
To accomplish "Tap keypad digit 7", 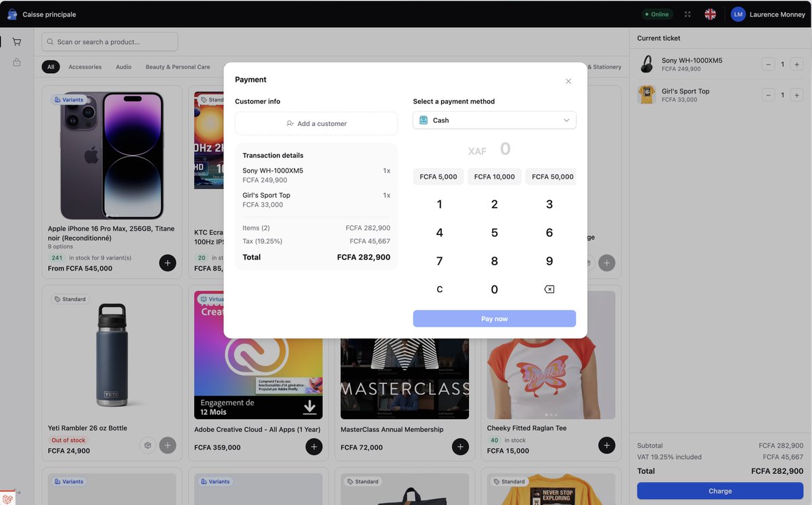I will [439, 261].
